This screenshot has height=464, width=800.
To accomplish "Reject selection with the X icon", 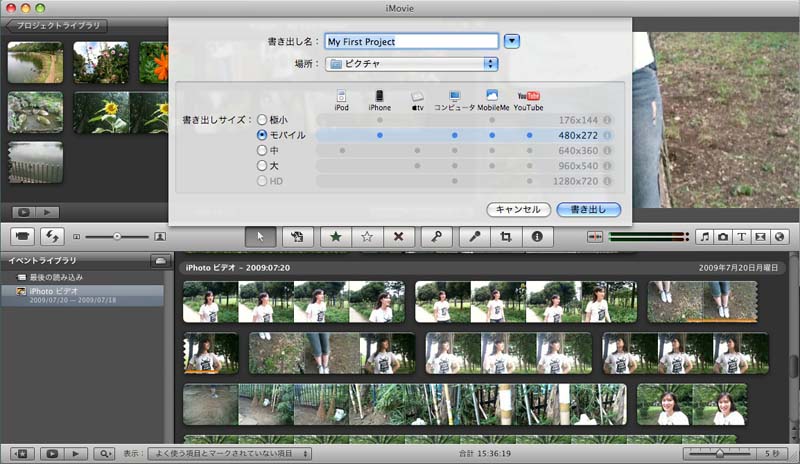I will click(398, 237).
